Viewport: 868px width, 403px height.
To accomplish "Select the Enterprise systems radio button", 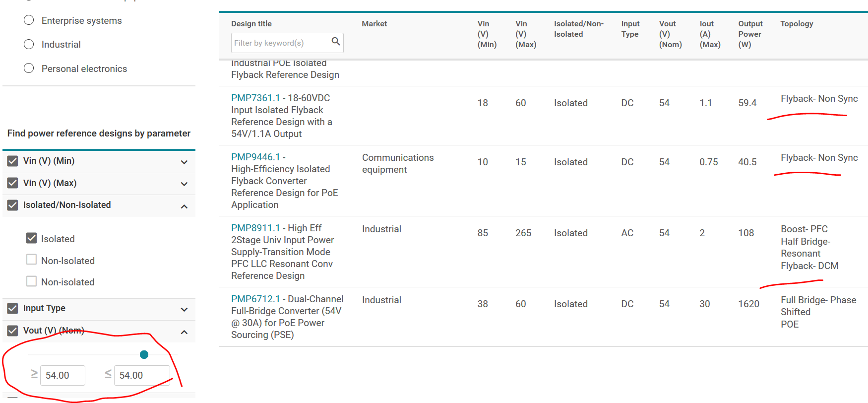I will pos(29,20).
